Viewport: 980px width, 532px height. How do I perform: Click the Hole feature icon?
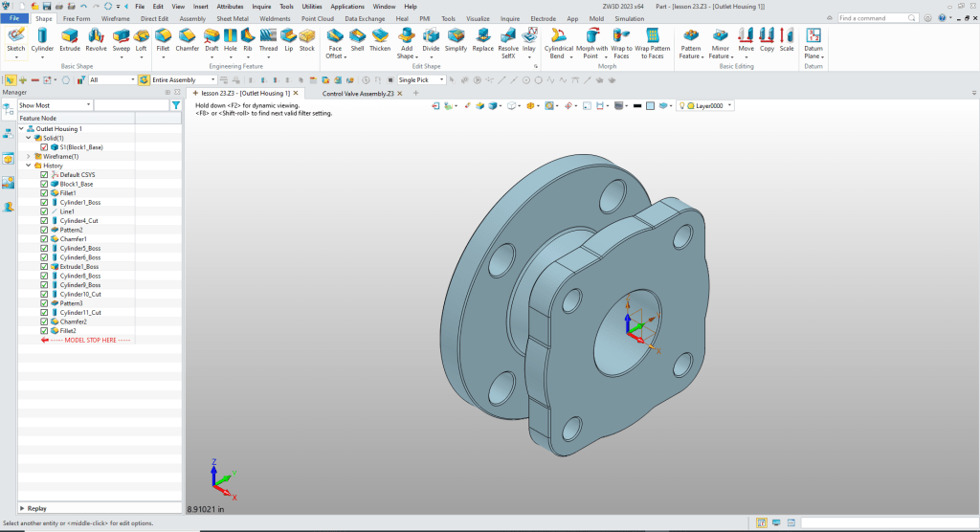(230, 36)
